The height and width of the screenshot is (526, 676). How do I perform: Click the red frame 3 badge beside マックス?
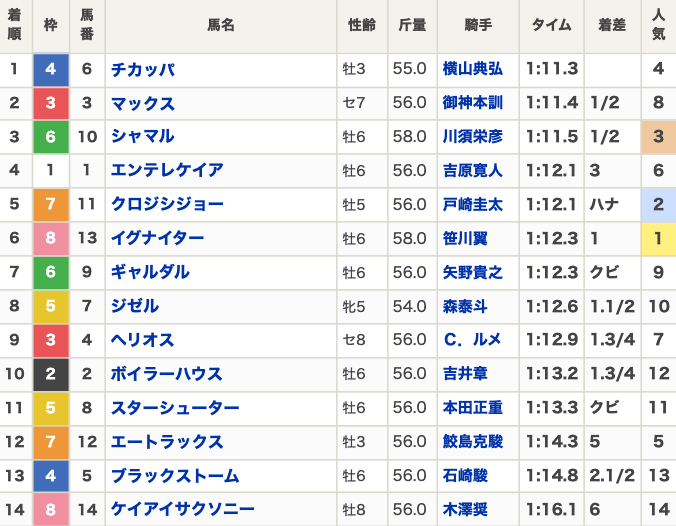coord(51,103)
